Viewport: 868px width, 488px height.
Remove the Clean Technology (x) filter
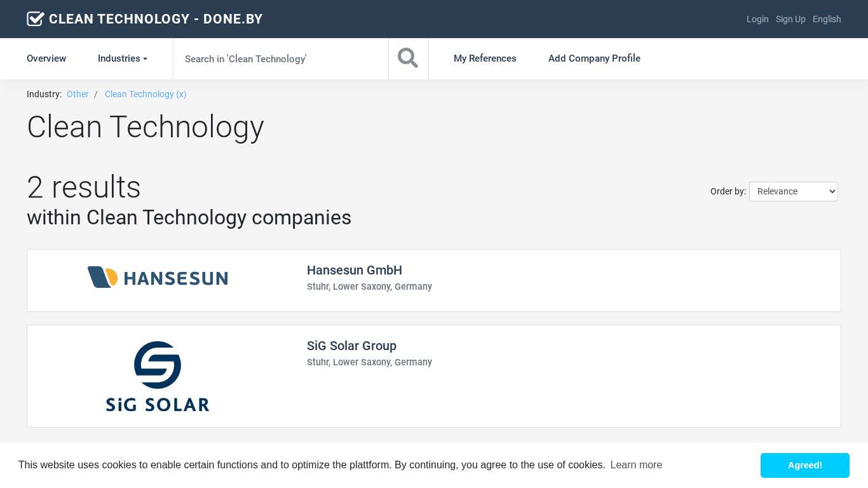[146, 94]
